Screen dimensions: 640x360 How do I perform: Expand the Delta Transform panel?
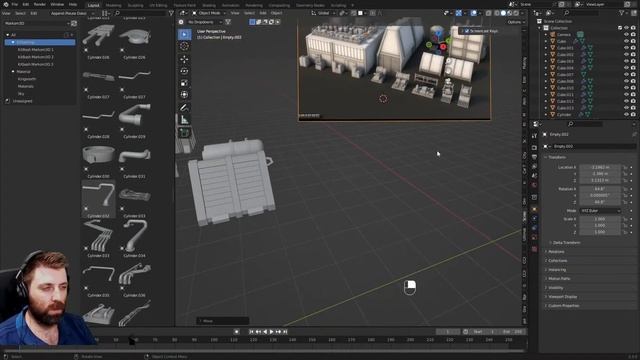pos(566,243)
